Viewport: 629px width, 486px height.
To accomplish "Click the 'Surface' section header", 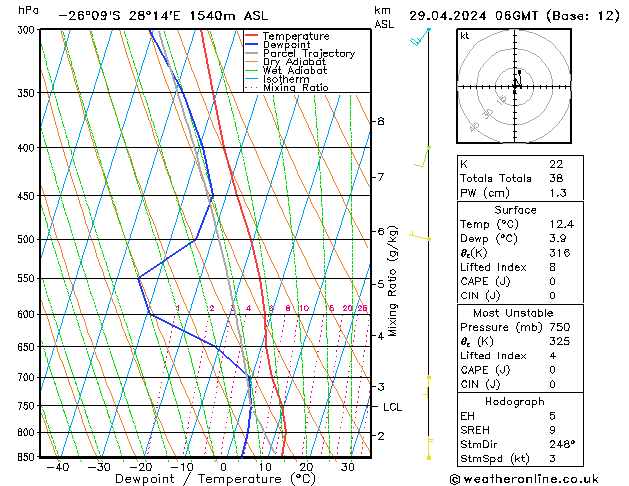I will [515, 210].
